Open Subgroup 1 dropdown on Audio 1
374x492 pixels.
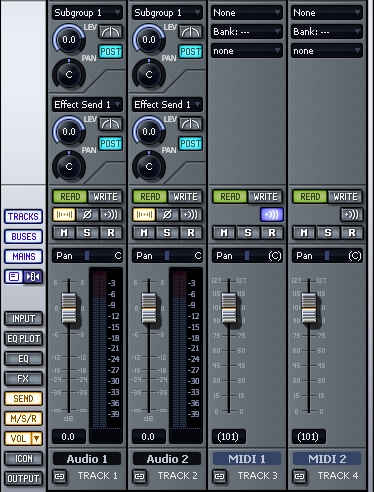(87, 13)
